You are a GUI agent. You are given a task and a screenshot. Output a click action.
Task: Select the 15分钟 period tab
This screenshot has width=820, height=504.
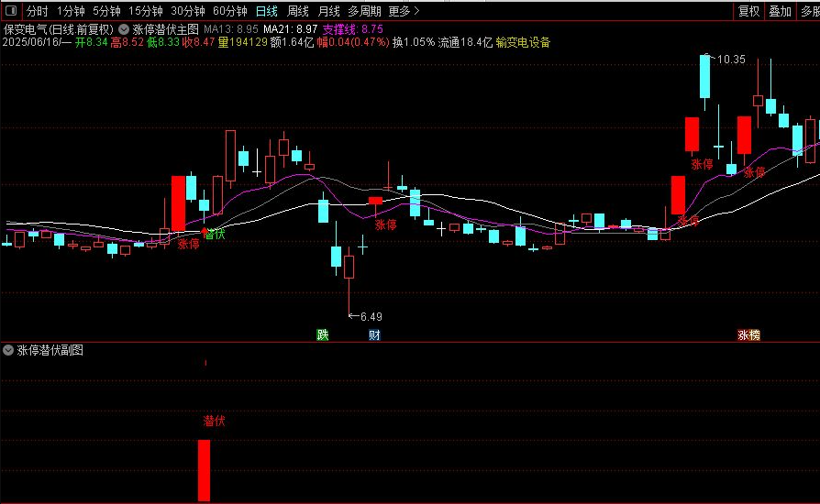click(146, 11)
